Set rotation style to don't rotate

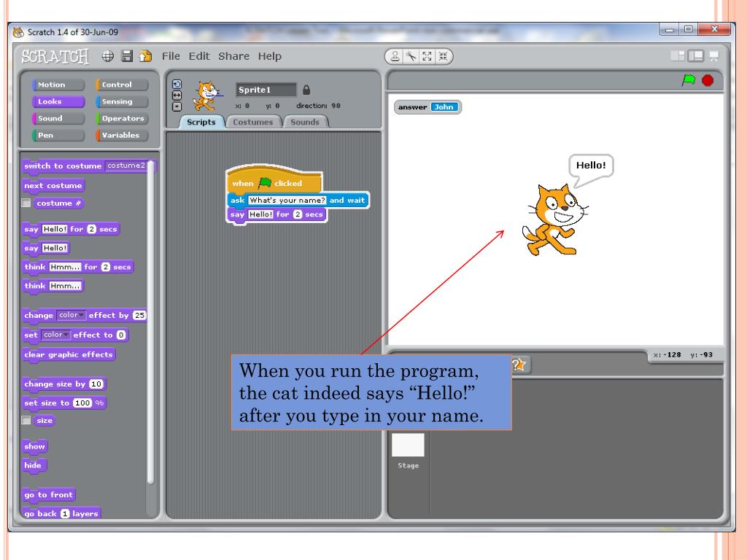point(177,106)
